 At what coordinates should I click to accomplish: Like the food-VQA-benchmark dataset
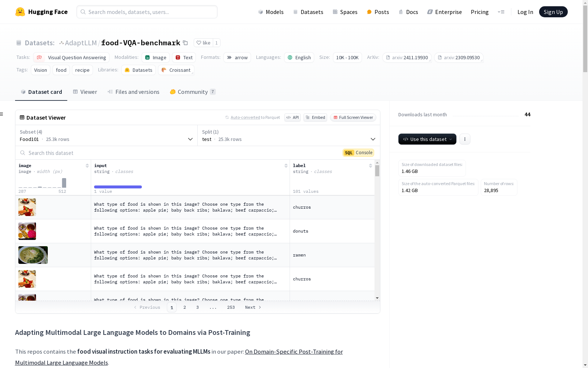click(x=203, y=43)
